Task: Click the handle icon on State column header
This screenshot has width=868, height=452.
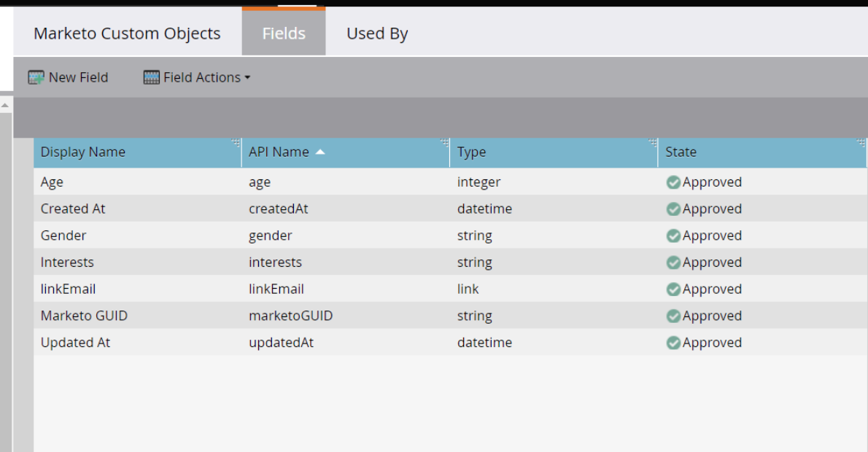Action: [862, 143]
